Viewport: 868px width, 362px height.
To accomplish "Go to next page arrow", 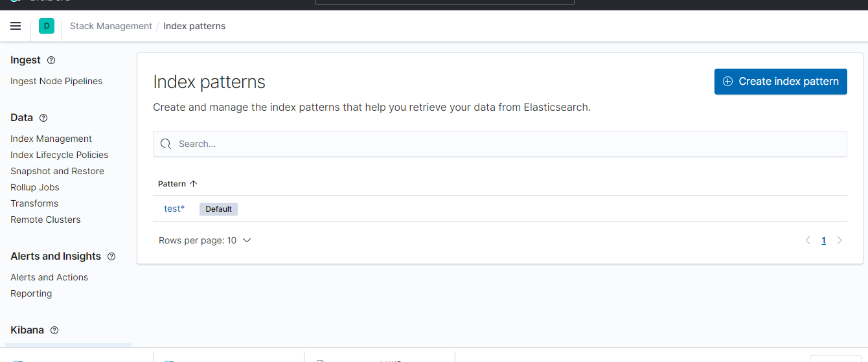I will point(839,240).
